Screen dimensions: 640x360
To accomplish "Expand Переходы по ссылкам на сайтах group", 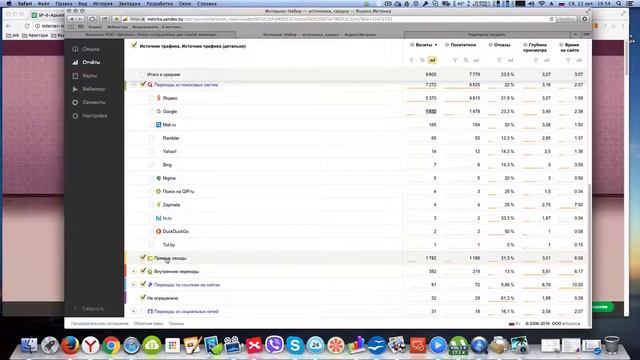I will coord(133,285).
